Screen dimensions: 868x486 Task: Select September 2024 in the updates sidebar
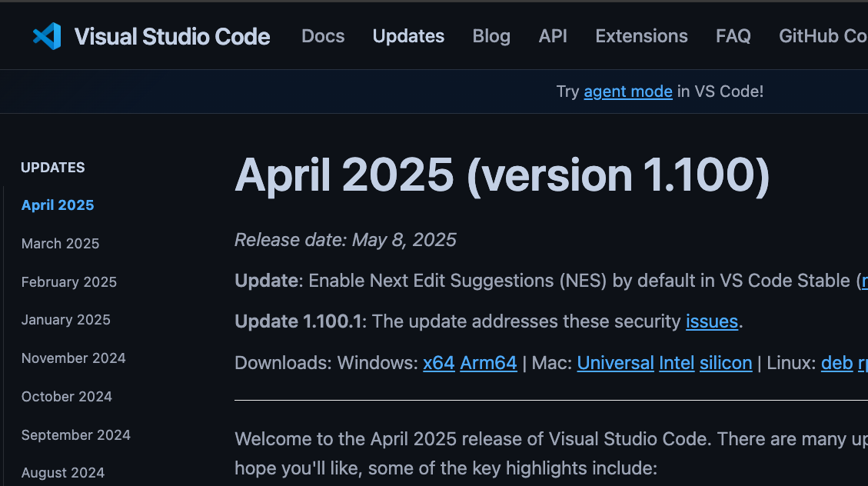pos(76,435)
